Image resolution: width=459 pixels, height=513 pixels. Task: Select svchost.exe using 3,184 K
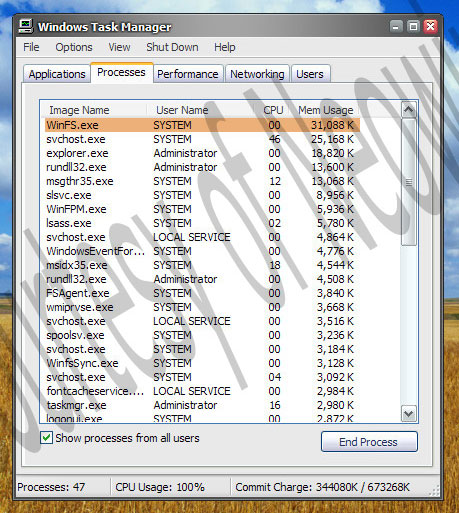[x=202, y=349]
